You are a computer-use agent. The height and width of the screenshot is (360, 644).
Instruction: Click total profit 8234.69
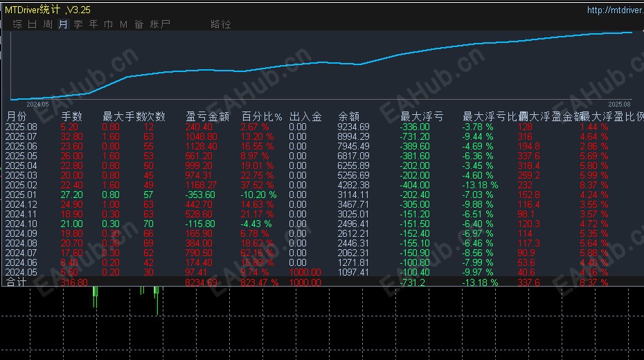click(201, 282)
